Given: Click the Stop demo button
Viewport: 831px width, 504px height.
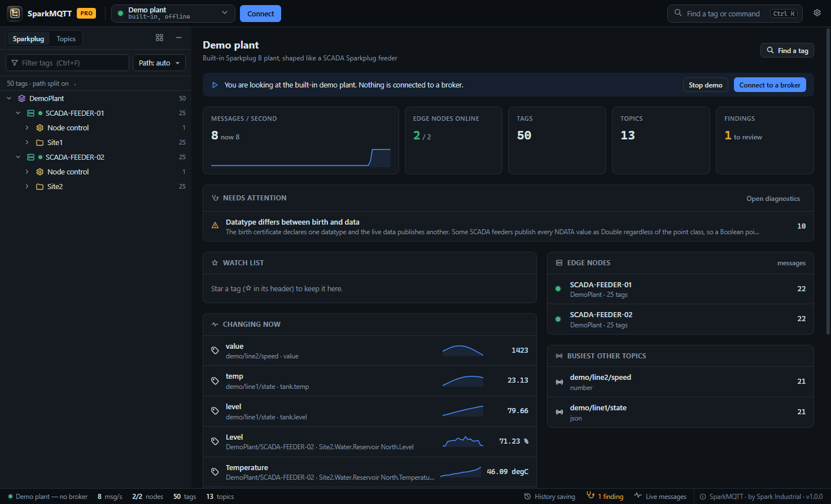Looking at the screenshot, I should point(705,85).
